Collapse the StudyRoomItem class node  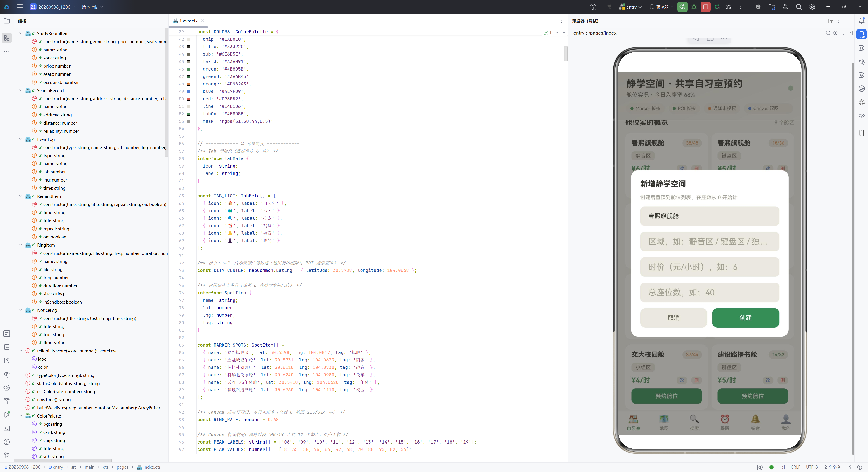tap(21, 33)
